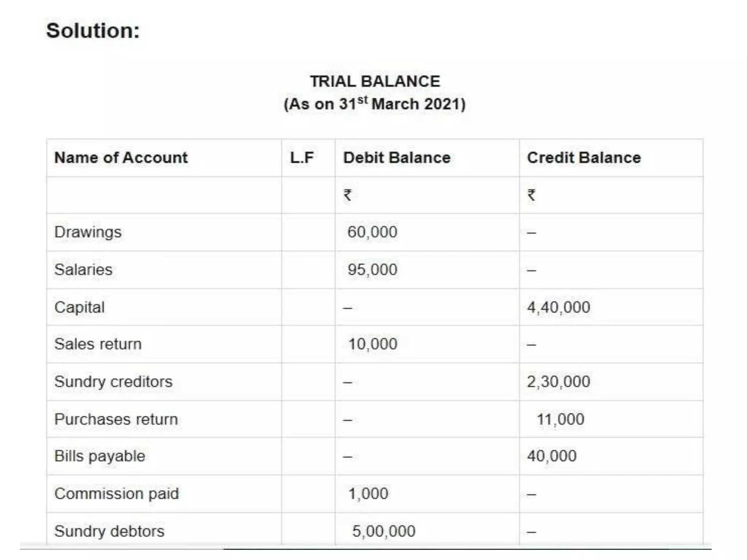Screen dimensions: 747x560
Task: Click the Credit Balance column header
Action: 584,158
